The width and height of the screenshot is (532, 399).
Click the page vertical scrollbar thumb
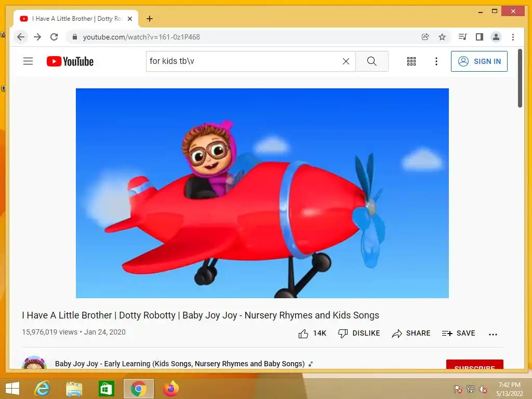(x=520, y=78)
